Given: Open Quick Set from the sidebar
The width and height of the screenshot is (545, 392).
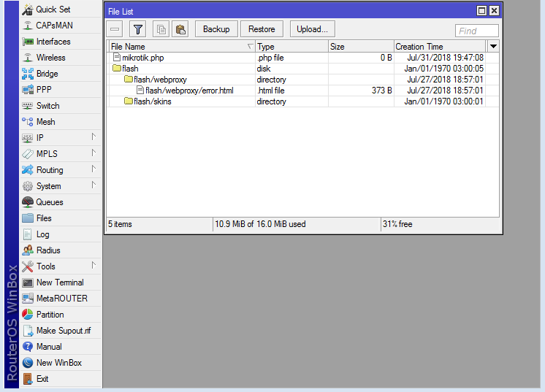Looking at the screenshot, I should coord(61,9).
